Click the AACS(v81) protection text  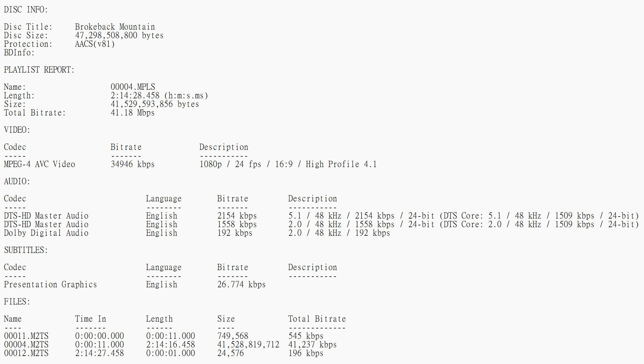click(95, 44)
